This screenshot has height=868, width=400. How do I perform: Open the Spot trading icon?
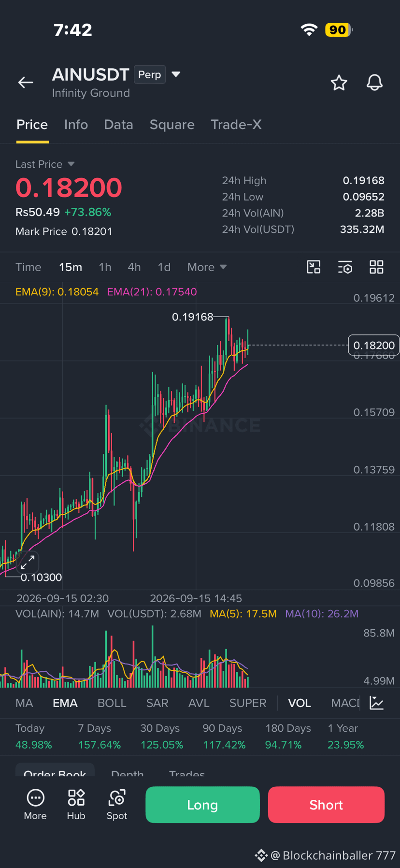(116, 805)
